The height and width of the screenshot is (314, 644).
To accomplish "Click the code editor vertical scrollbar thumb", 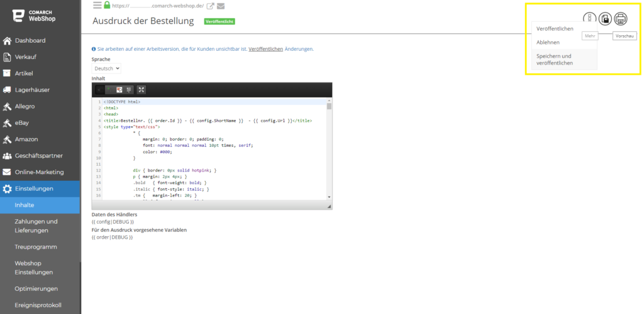I will [x=329, y=107].
